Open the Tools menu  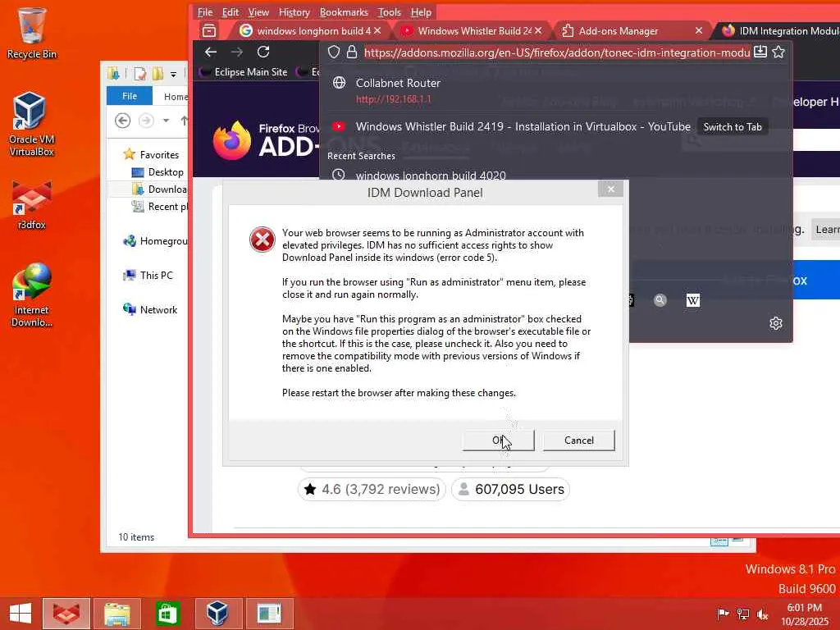pos(389,12)
